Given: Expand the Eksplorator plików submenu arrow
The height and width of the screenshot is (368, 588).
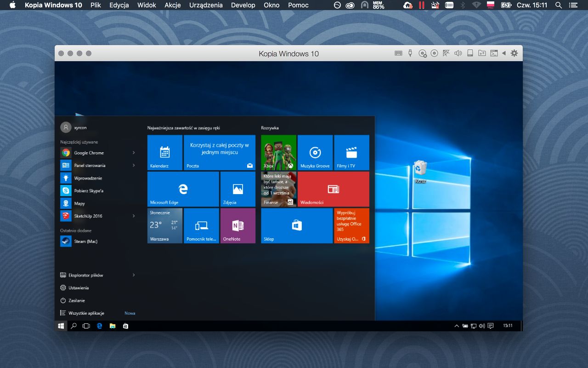Looking at the screenshot, I should pos(134,275).
